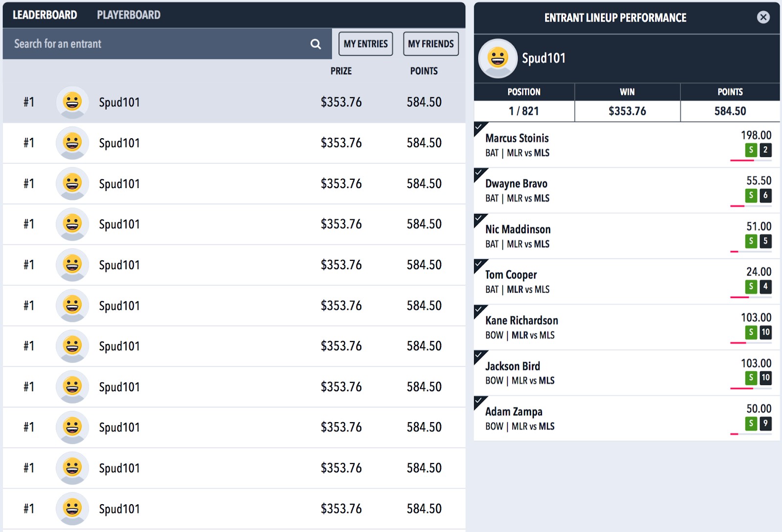Click the Marcus Stoinis progress bar
Image resolution: width=782 pixels, height=532 pixels.
tap(751, 160)
